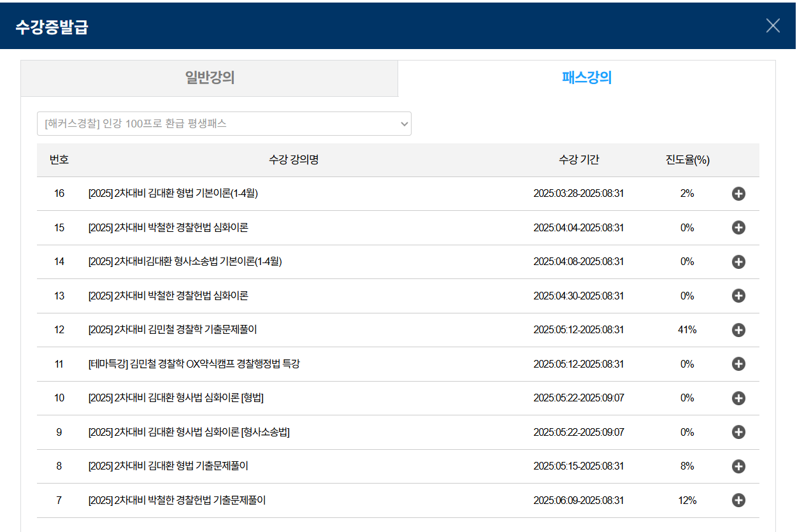Click plus icon for row 15 박철한 경찰헌법 심화이론
Image resolution: width=804 pixels, height=532 pixels.
(x=738, y=227)
